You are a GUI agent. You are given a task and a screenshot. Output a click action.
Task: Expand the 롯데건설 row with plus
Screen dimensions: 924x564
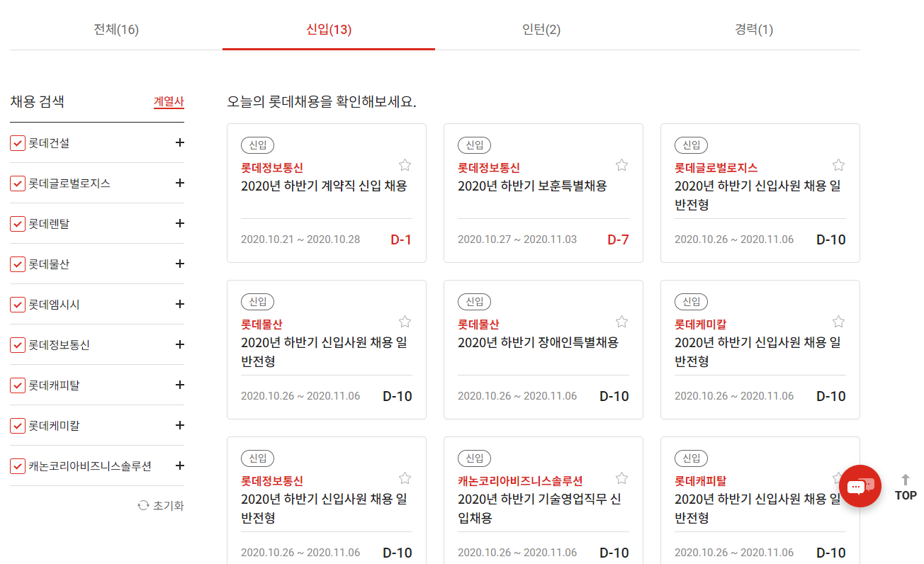point(179,142)
